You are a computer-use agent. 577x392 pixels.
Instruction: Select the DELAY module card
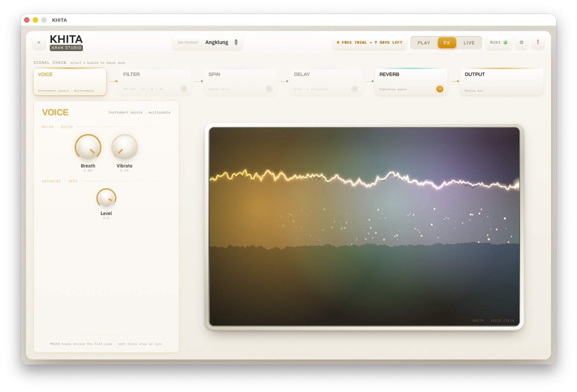(x=326, y=82)
